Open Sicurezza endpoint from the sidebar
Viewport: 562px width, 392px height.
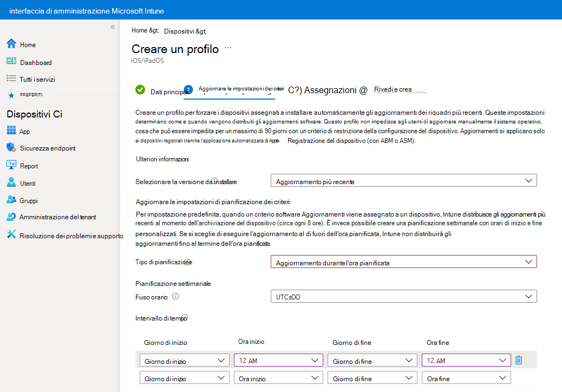(48, 147)
